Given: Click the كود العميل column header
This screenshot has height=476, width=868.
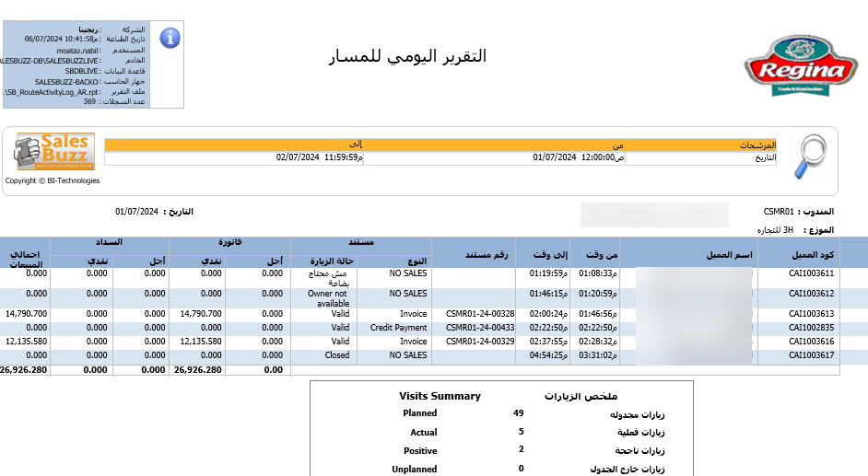Looking at the screenshot, I should click(x=813, y=254).
